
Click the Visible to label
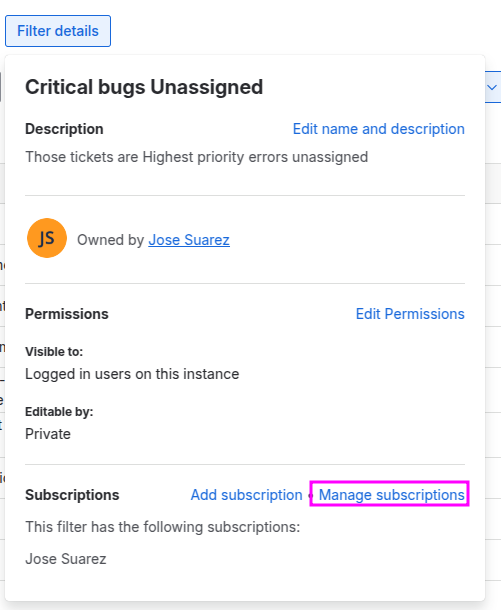54,352
